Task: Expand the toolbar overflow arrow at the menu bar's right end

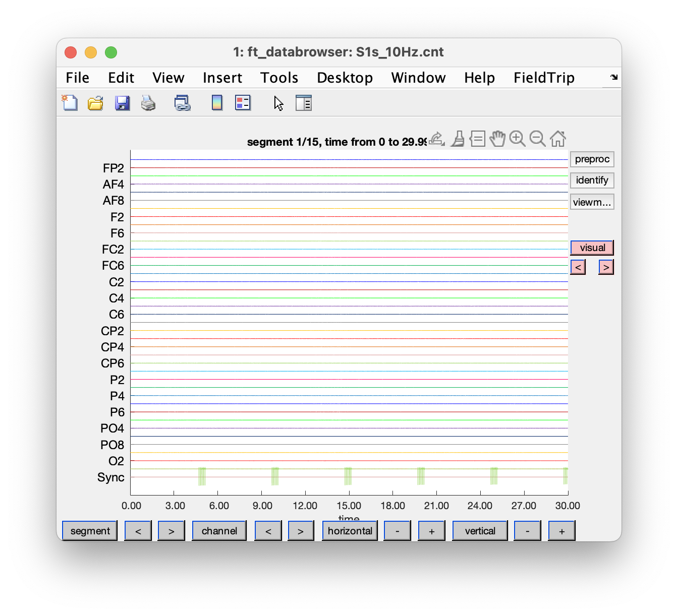Action: tap(613, 77)
